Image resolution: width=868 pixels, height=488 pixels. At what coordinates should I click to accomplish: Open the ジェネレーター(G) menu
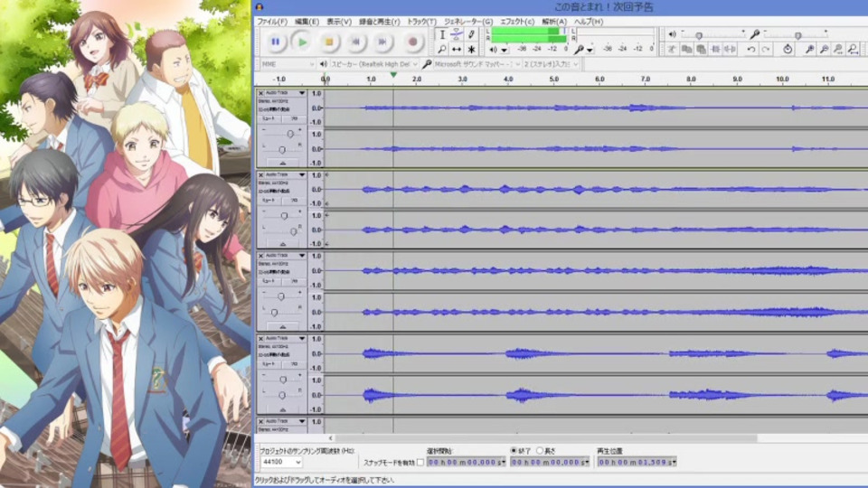[468, 22]
